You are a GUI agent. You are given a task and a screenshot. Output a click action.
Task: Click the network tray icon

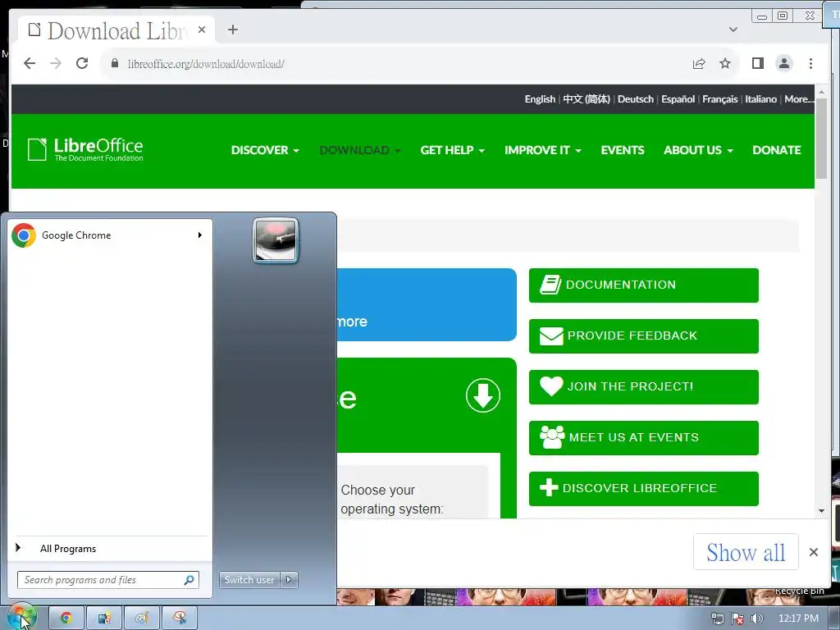click(717, 619)
